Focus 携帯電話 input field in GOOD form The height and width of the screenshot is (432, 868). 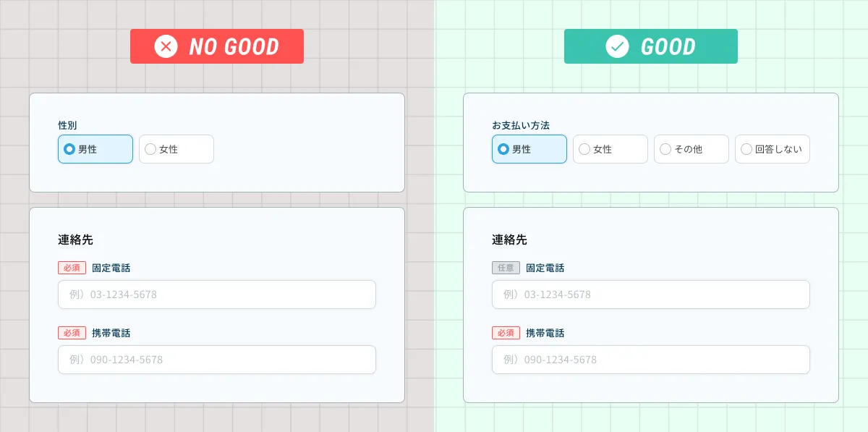[651, 360]
